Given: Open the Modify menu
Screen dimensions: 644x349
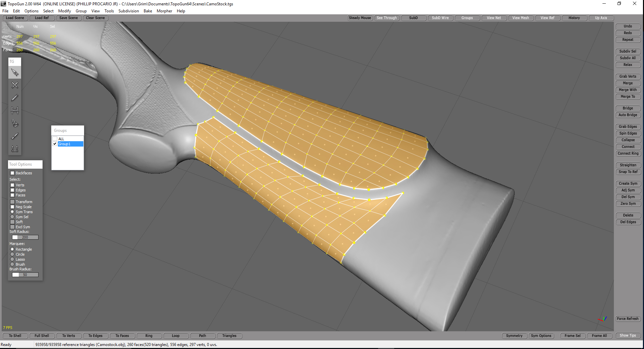Looking at the screenshot, I should (x=64, y=11).
